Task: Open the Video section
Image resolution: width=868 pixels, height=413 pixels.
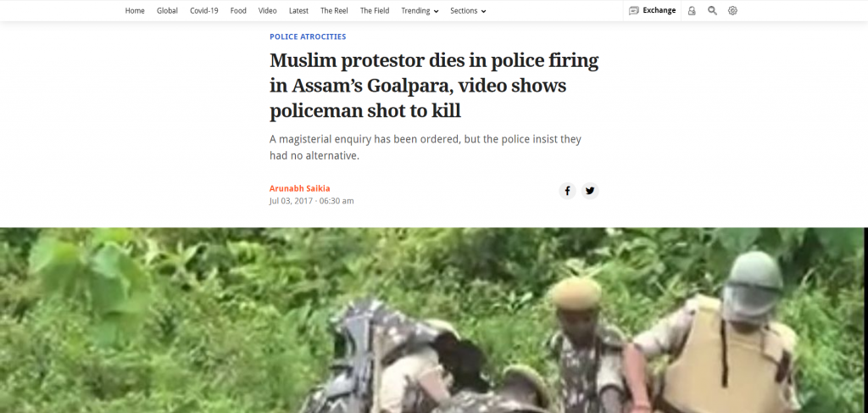Action: [267, 10]
